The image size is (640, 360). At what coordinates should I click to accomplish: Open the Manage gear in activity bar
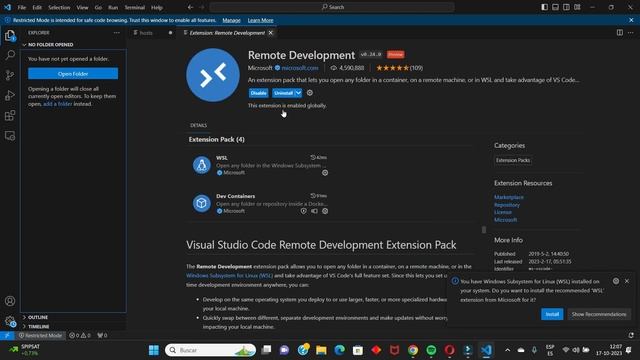(x=10, y=321)
